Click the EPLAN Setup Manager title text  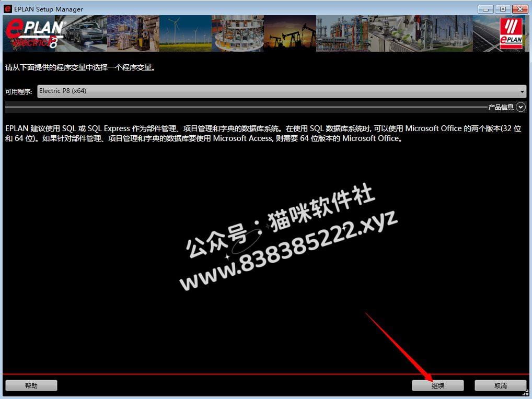[49, 9]
